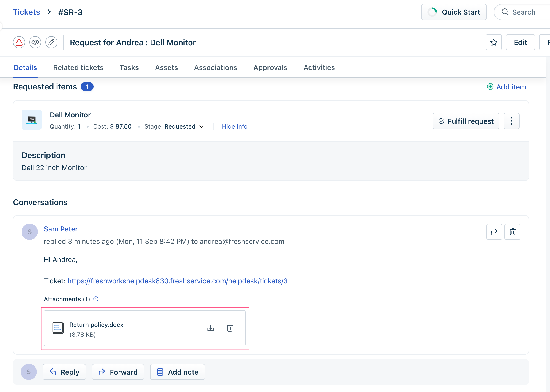Click the Dell Monitor thumbnail image
This screenshot has width=550, height=392.
pyautogui.click(x=32, y=120)
